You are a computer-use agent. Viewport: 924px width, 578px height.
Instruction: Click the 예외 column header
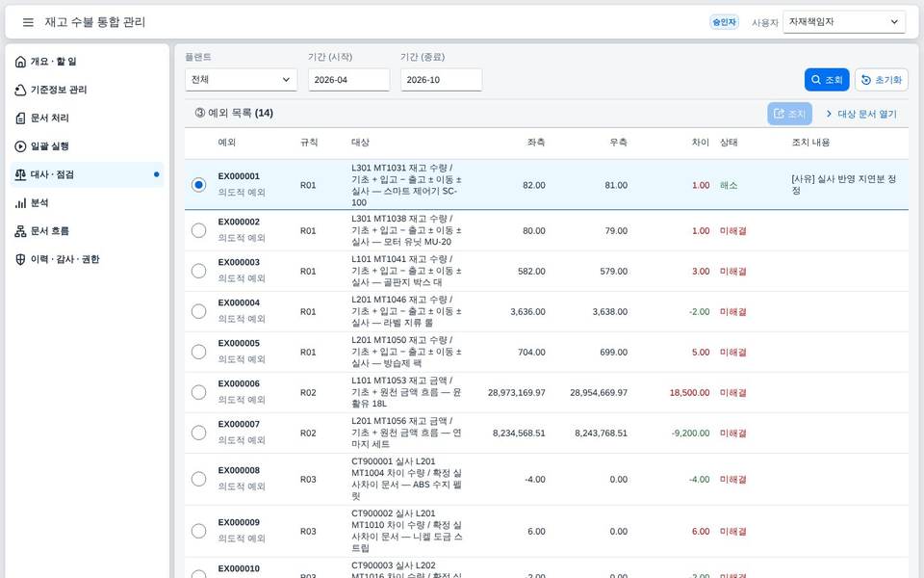click(x=227, y=143)
